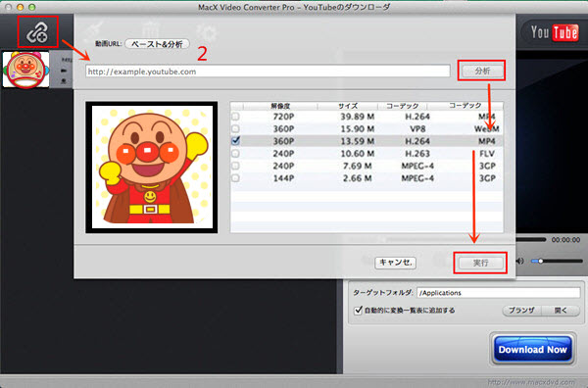588x388 pixels.
Task: Click the 解像度 column header
Action: (280, 106)
